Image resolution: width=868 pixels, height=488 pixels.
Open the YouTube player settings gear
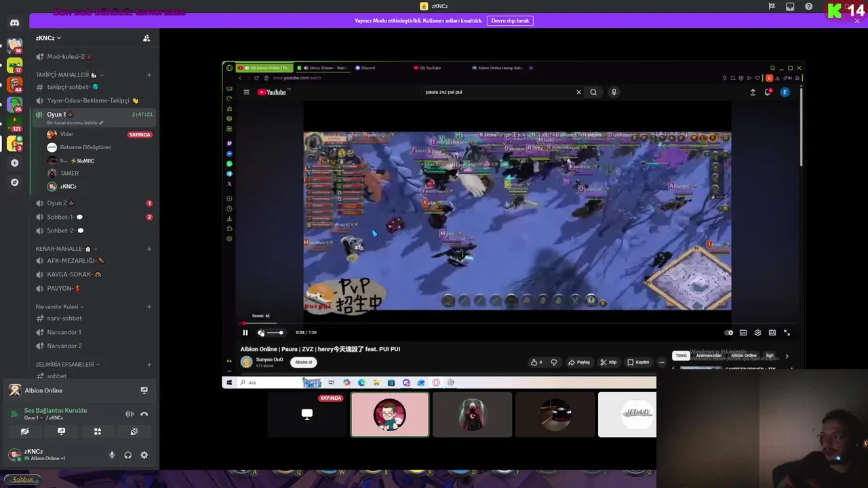757,333
